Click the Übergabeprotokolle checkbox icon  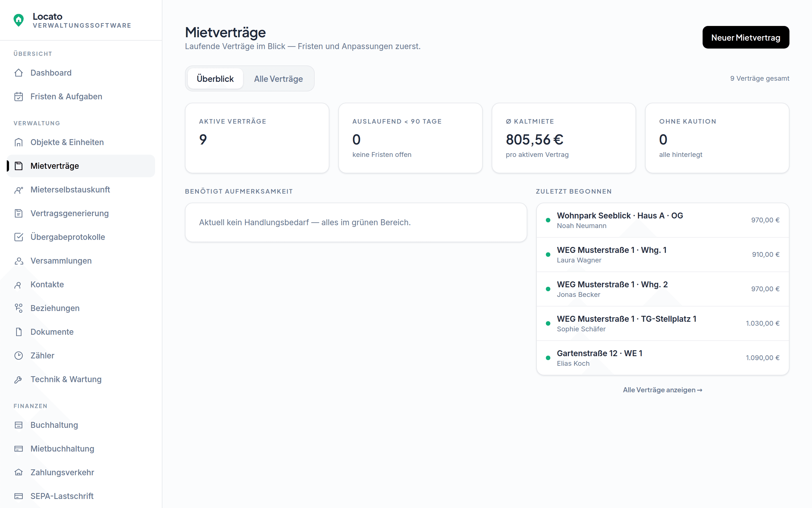[x=18, y=237]
